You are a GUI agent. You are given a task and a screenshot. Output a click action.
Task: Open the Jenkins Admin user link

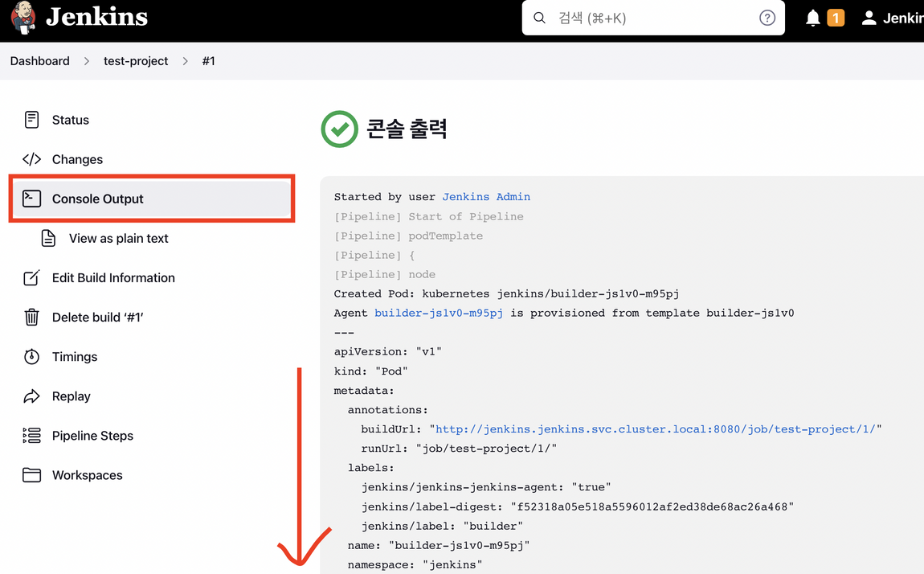pos(486,197)
